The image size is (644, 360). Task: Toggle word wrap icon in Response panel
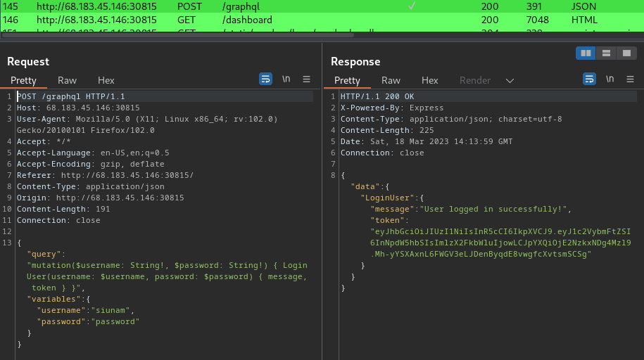[x=589, y=79]
